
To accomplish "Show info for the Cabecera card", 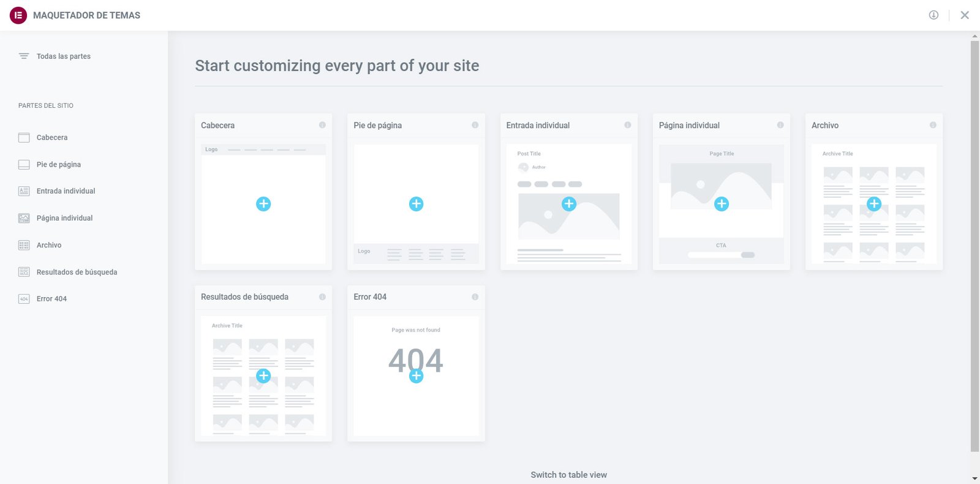I will coord(322,125).
